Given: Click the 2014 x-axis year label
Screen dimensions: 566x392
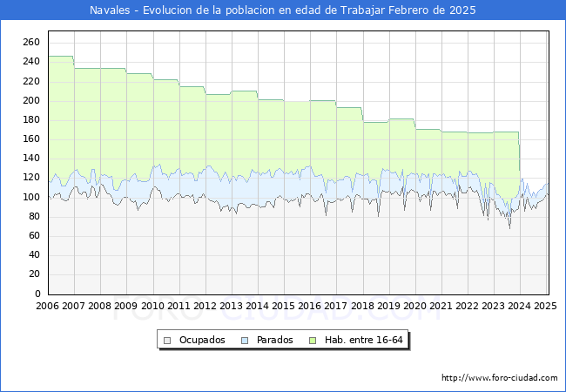Looking at the screenshot, I should click(257, 306).
